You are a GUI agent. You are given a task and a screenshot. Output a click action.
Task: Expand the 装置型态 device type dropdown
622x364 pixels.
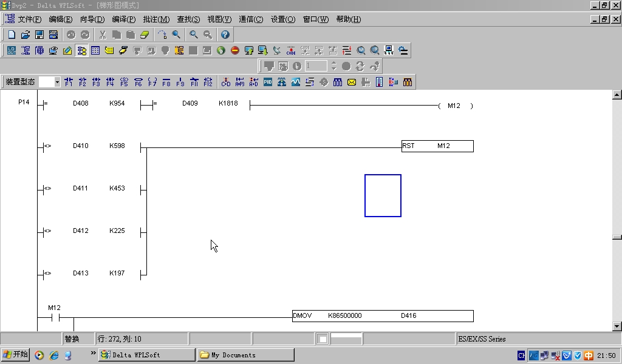[x=58, y=82]
